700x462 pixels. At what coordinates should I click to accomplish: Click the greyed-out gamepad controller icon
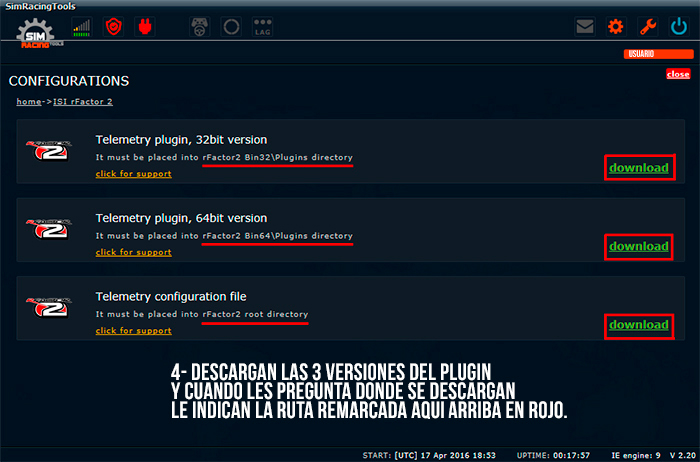click(199, 27)
